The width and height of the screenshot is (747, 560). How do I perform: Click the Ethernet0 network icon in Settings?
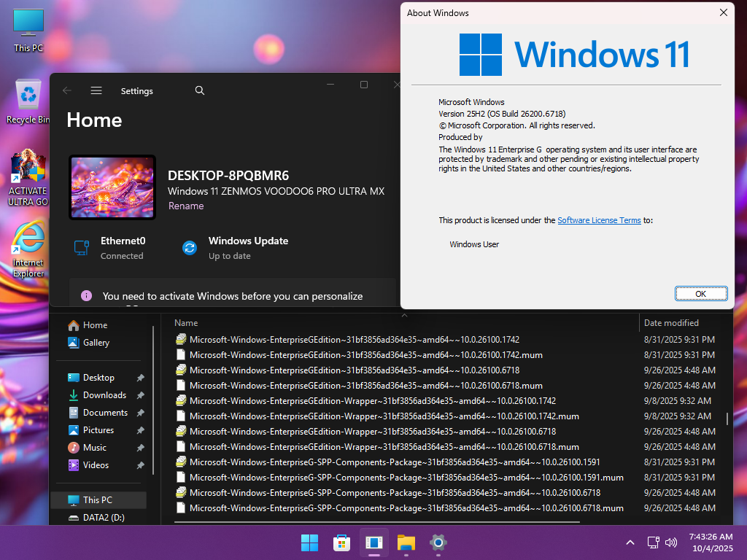point(82,248)
